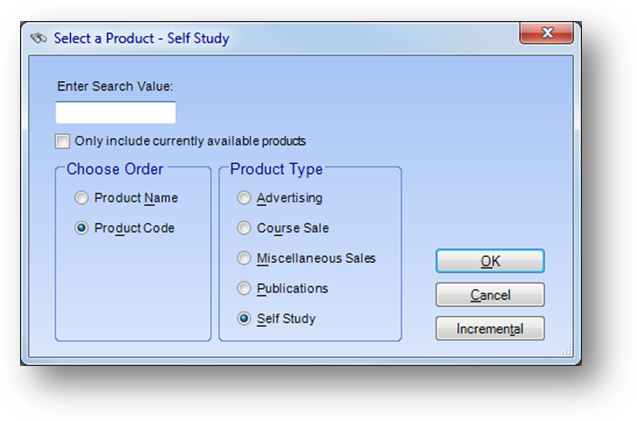Screen dimensions: 637x421
Task: Click the resize grip in dialog corner
Action: pos(566,350)
